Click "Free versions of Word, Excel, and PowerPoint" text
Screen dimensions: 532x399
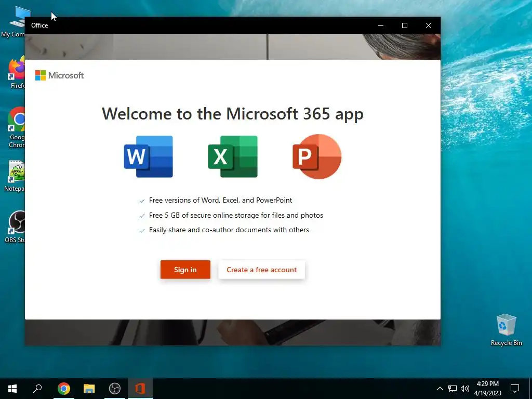click(220, 200)
